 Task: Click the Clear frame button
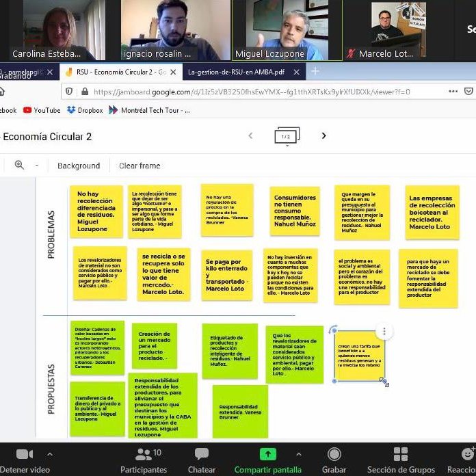140,166
